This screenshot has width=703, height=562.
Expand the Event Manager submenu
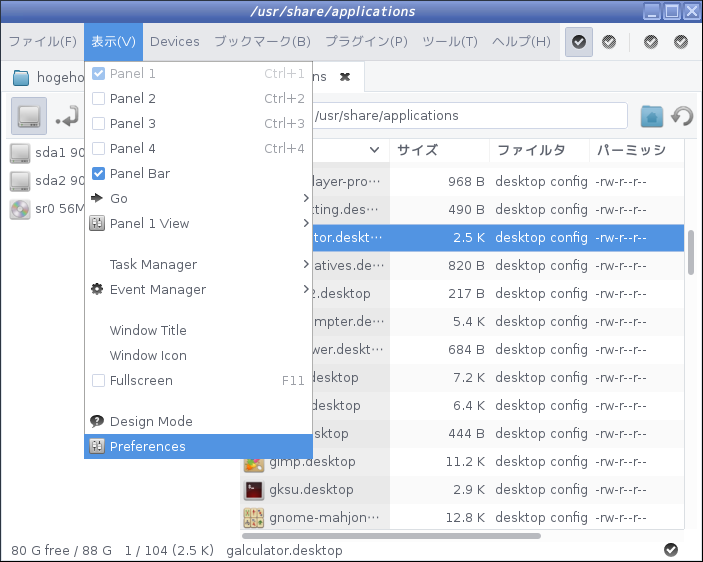(198, 290)
